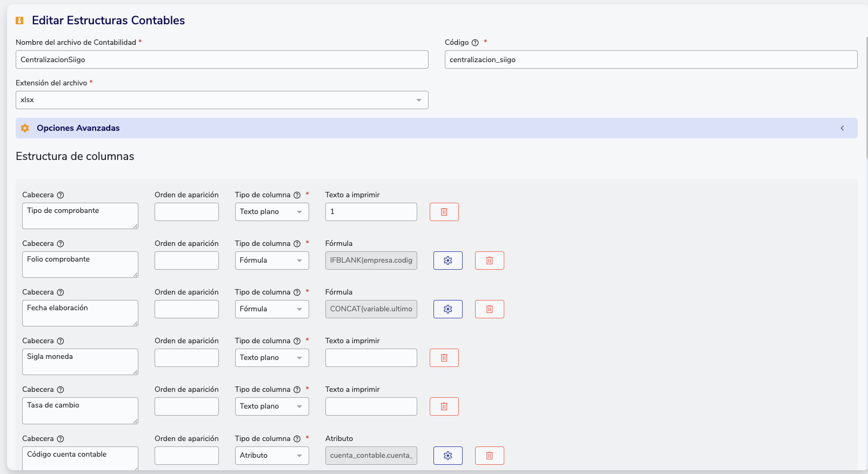This screenshot has width=868, height=474.
Task: Delete the Tipo de comprobante column row
Action: click(x=444, y=212)
